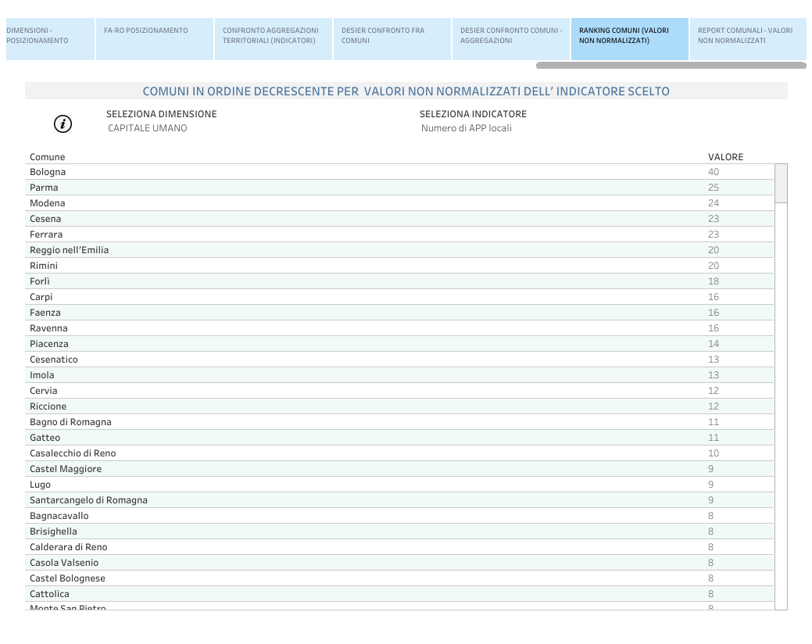Screen dimensions: 812x644
Task: Select the Gatteo row
Action: point(399,438)
